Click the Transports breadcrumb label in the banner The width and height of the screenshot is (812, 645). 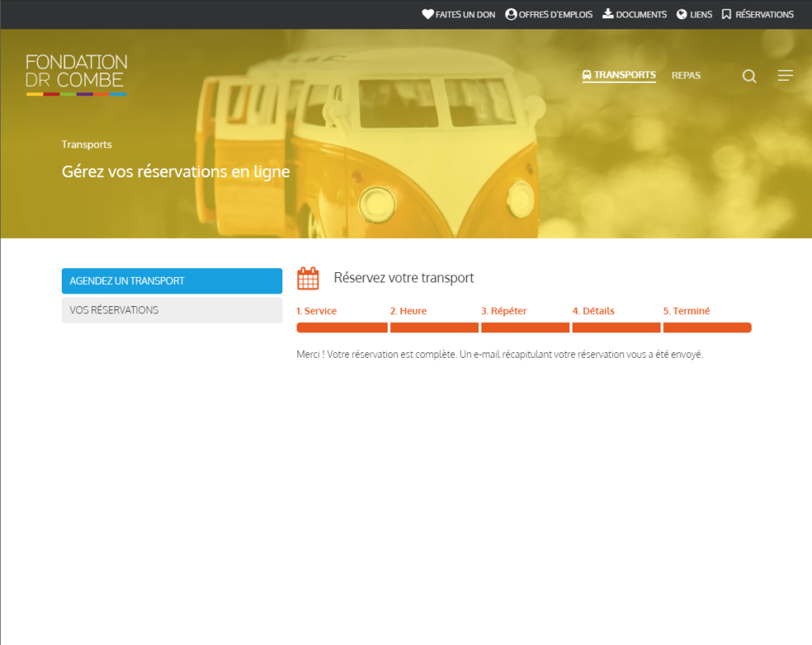click(x=86, y=144)
